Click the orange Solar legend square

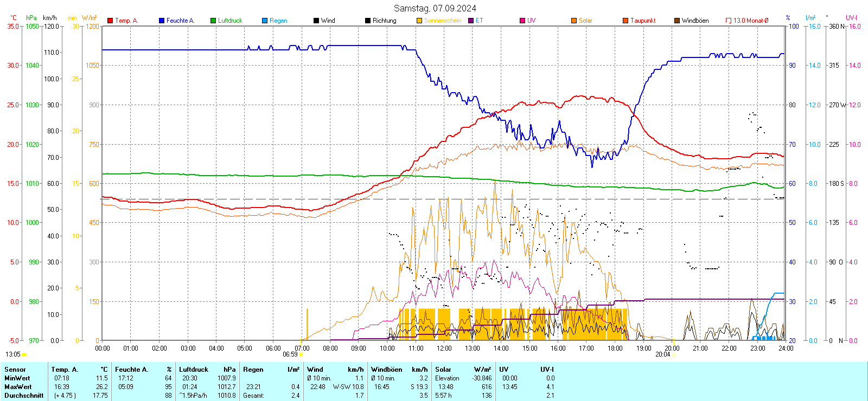[x=574, y=21]
